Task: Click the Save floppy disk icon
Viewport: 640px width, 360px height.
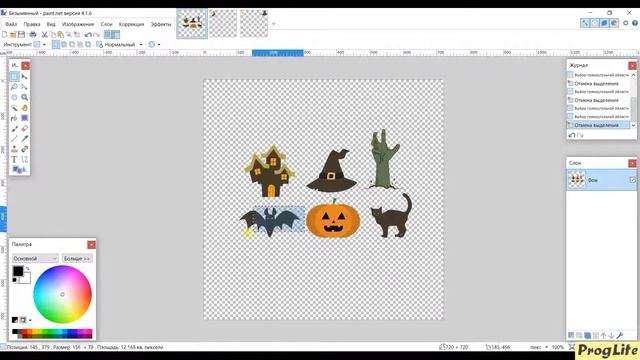Action: 21,35
